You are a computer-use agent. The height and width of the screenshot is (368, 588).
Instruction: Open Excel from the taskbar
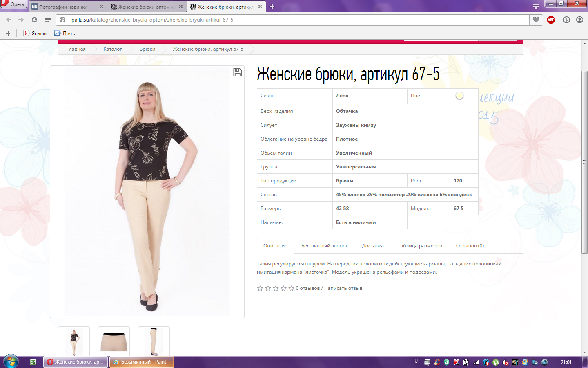click(x=33, y=362)
